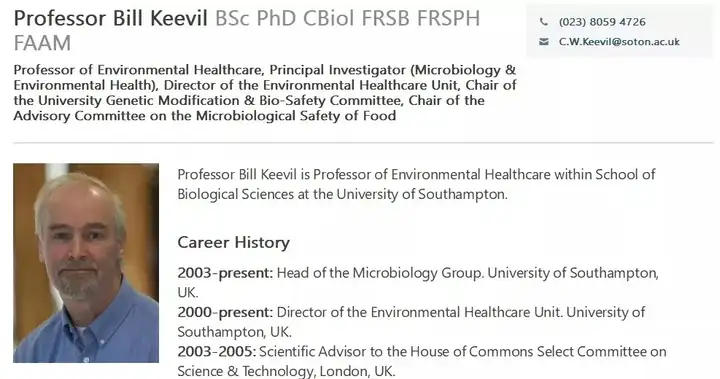
Task: Click the grey contact details box
Action: [620, 31]
